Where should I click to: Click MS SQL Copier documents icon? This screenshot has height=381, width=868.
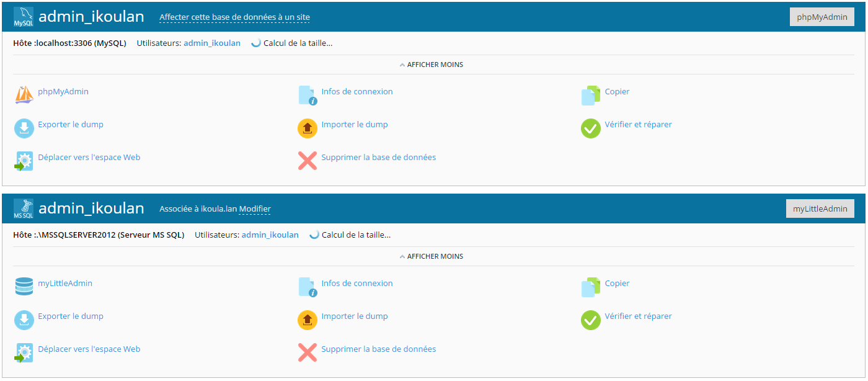pos(591,287)
